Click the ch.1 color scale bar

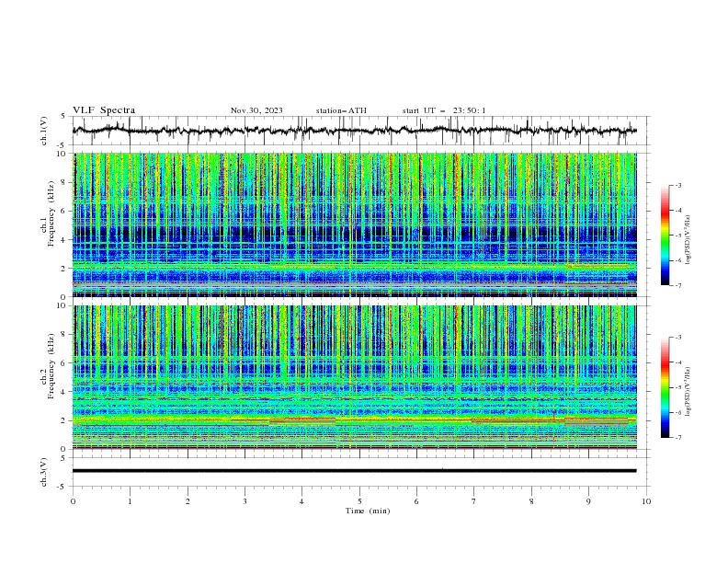click(x=665, y=236)
